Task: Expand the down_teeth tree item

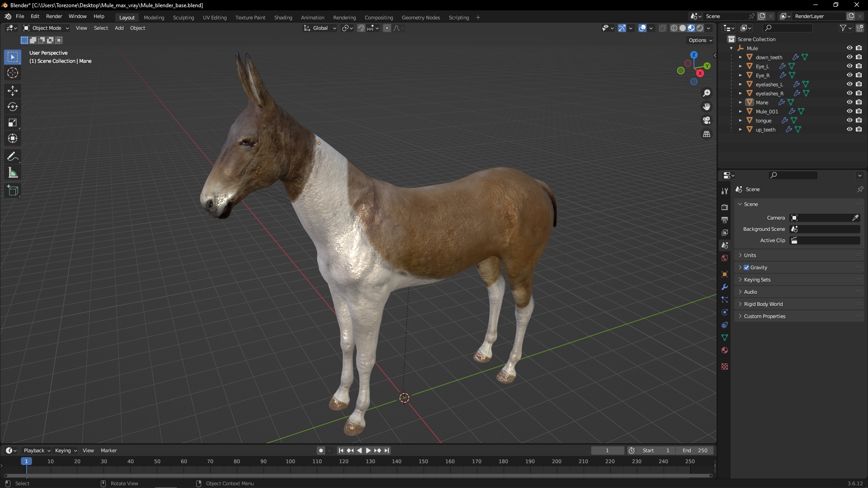Action: coord(740,57)
